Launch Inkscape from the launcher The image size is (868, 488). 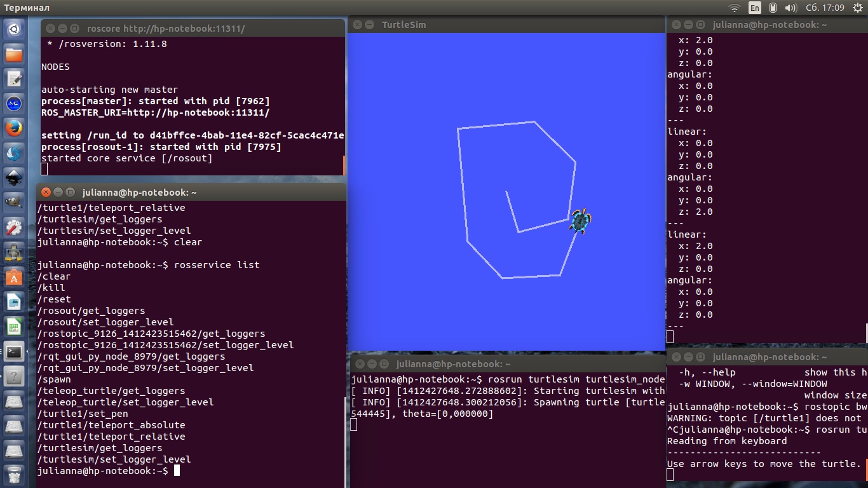click(14, 177)
